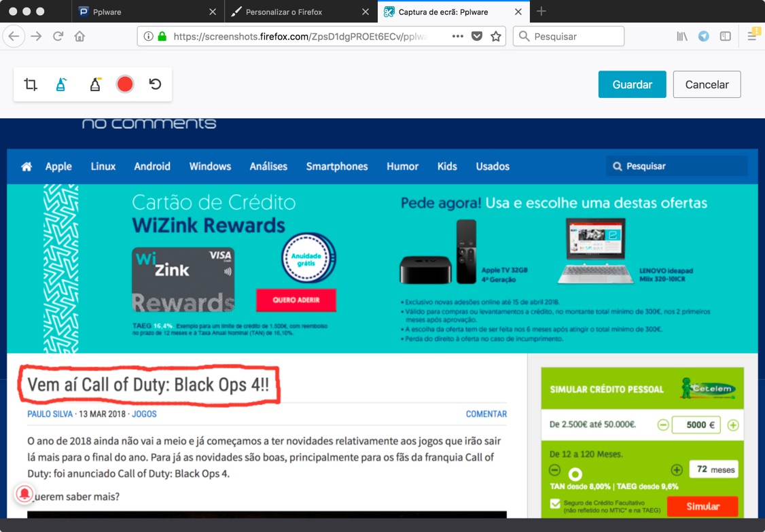Click the 5000 € amount field
This screenshot has height=532, width=765.
point(696,424)
